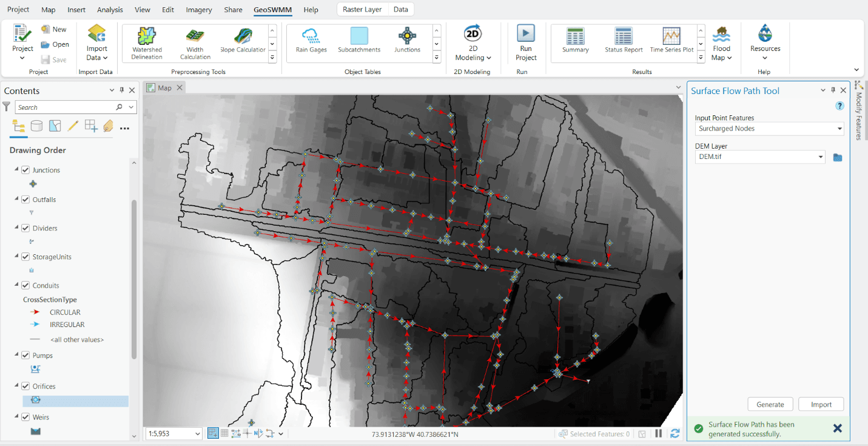The image size is (868, 446).
Task: Click the Import button in tool pane
Action: (x=821, y=405)
